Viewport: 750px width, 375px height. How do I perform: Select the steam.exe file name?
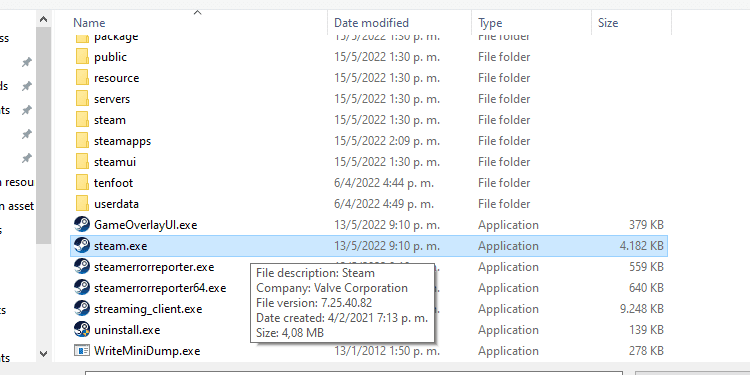121,246
